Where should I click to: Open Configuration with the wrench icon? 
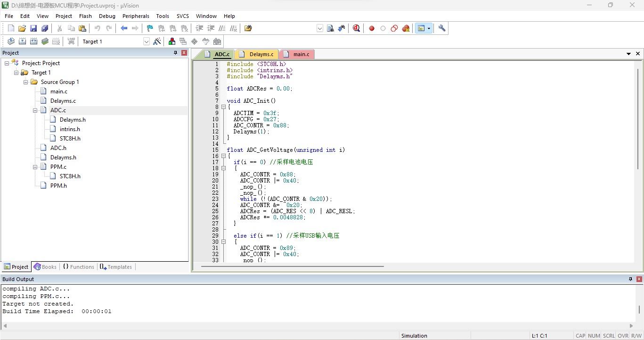pos(442,28)
